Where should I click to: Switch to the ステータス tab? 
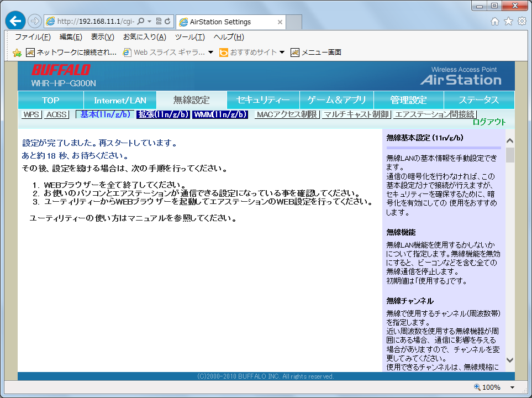tap(478, 100)
